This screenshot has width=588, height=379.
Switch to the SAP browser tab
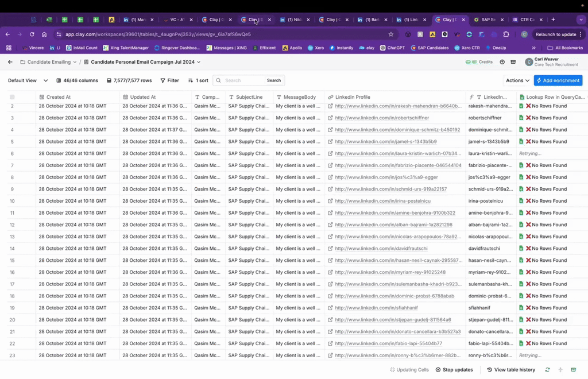click(488, 20)
